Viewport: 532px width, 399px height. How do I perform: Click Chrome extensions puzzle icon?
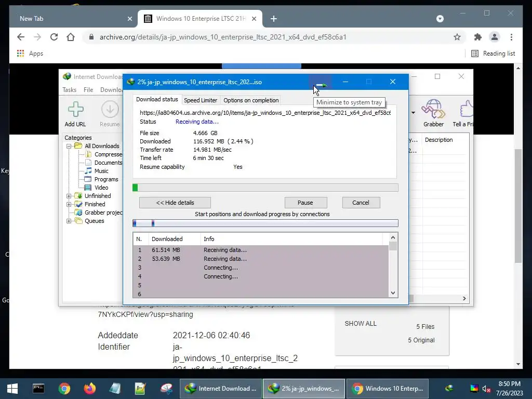click(x=478, y=37)
